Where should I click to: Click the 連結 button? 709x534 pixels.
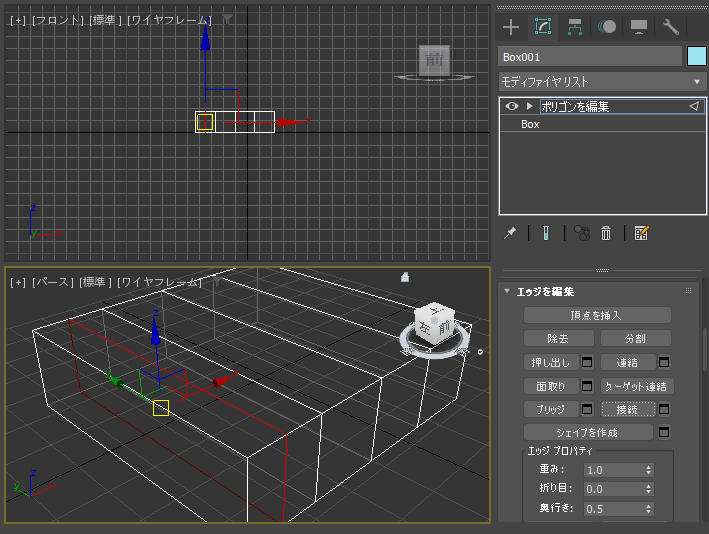pos(628,362)
